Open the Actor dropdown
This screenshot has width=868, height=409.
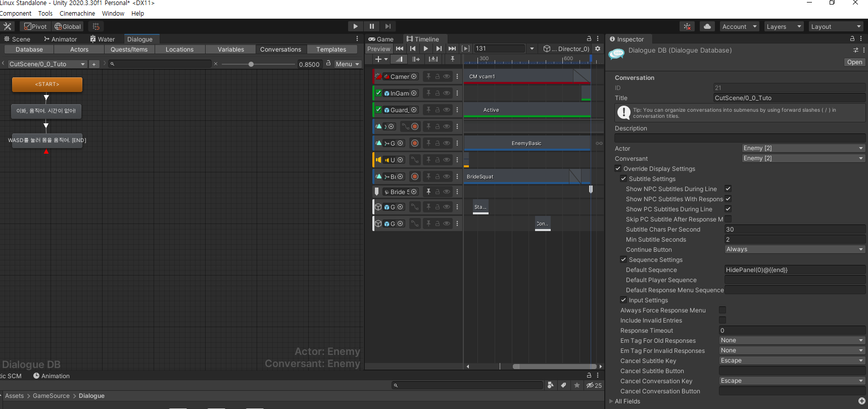pos(803,148)
